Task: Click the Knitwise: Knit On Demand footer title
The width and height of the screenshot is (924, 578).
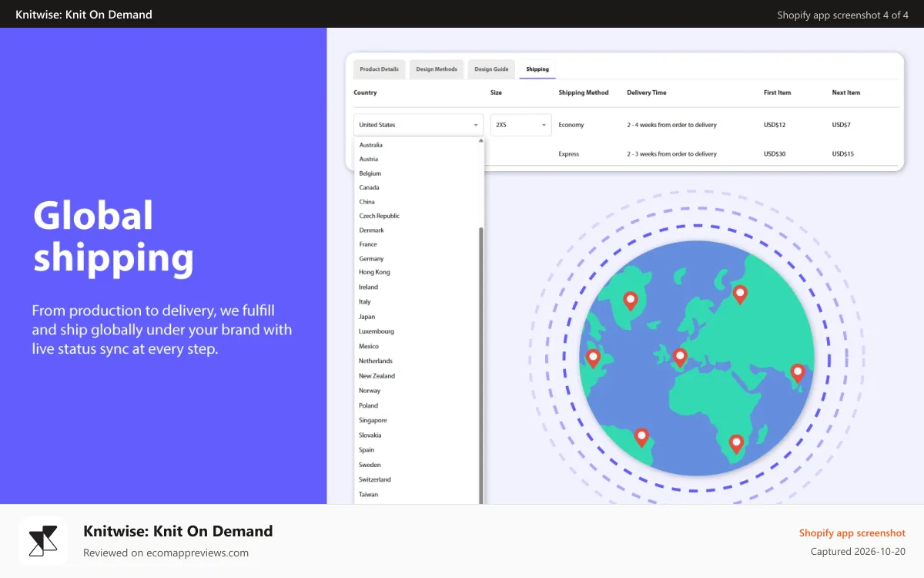Action: click(x=178, y=531)
